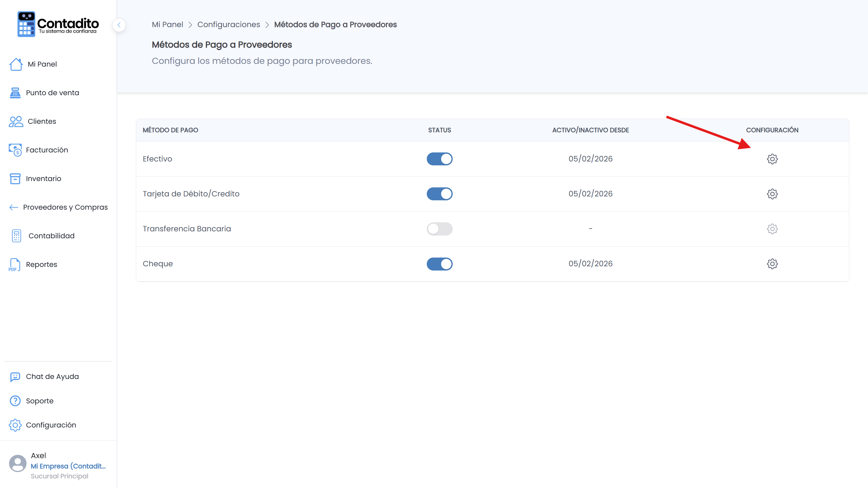Image resolution: width=868 pixels, height=488 pixels.
Task: Open the Soporte question mark icon
Action: (x=15, y=401)
